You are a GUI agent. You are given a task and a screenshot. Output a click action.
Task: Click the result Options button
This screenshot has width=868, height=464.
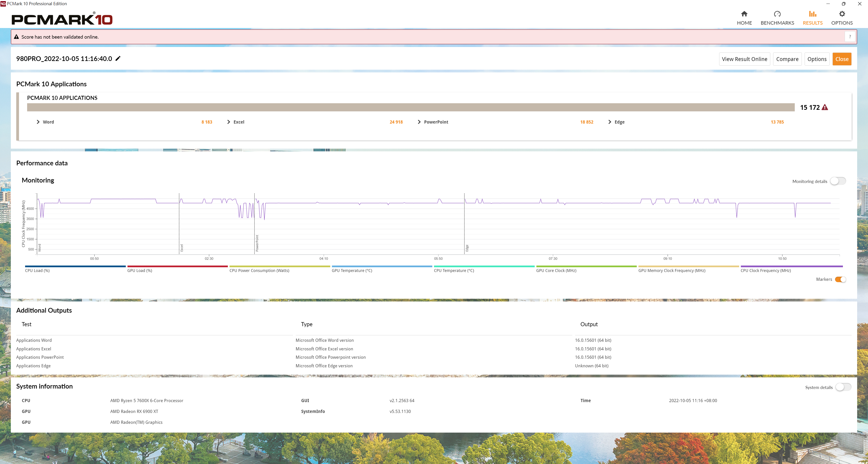pos(817,59)
